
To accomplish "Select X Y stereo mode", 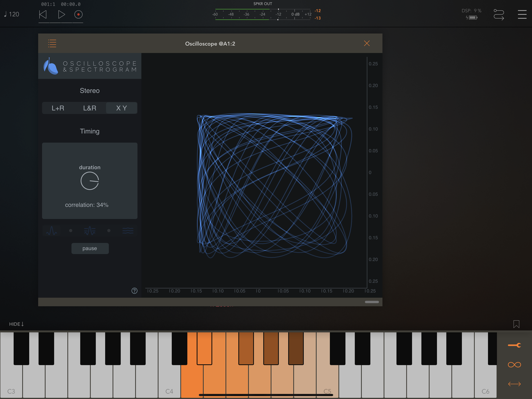I will [x=122, y=108].
